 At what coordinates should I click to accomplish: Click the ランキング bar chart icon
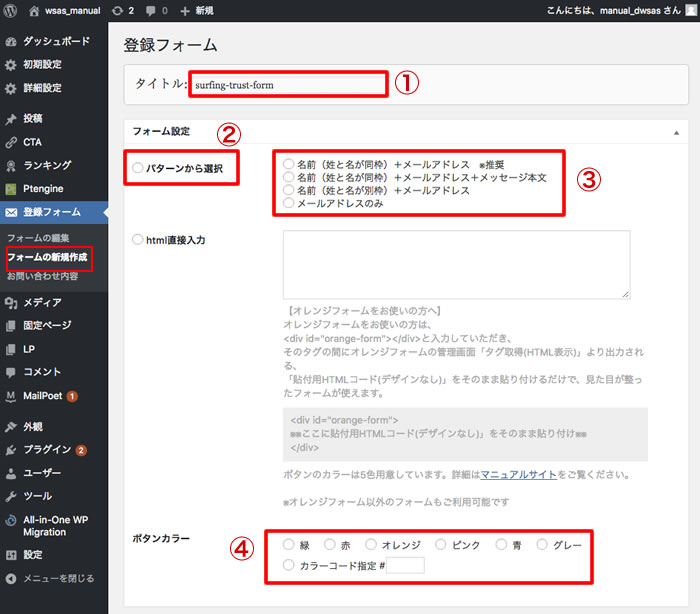tap(11, 165)
